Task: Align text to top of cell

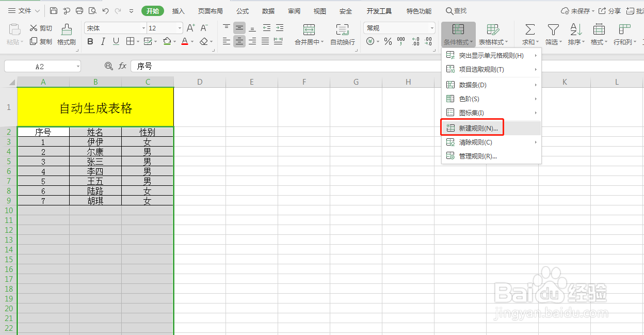Action: (x=227, y=28)
